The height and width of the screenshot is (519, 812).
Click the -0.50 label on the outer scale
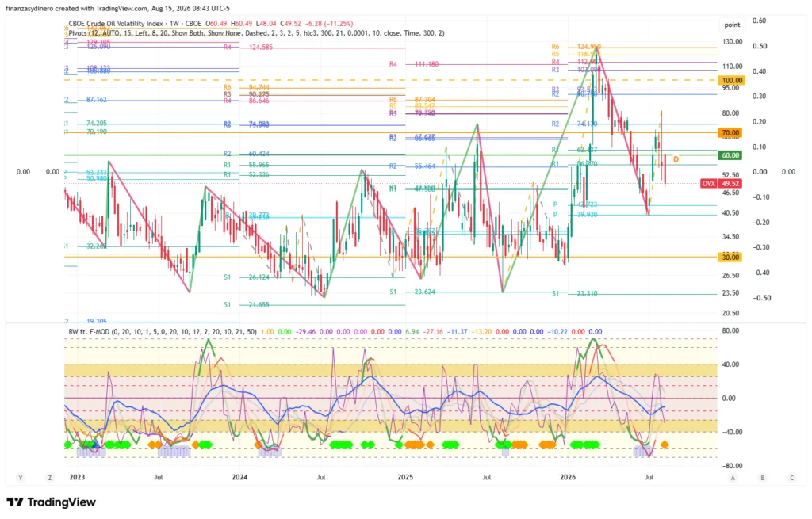pos(761,298)
